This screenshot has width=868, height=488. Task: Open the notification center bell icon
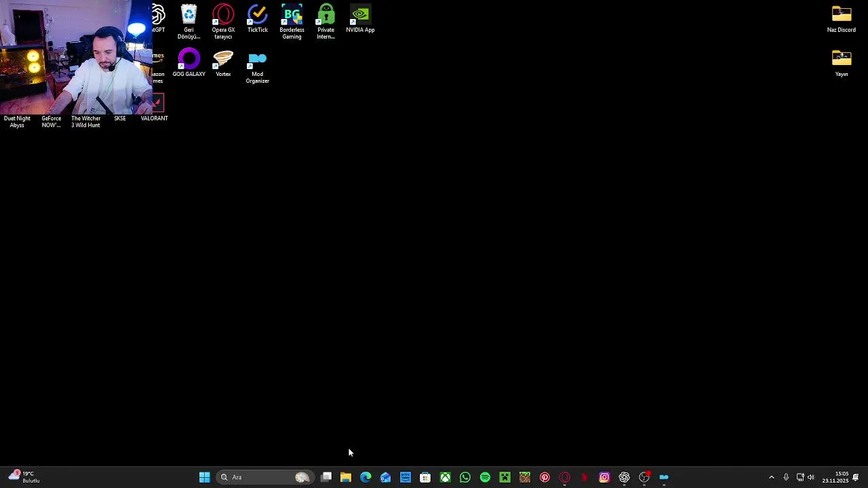pos(856,477)
